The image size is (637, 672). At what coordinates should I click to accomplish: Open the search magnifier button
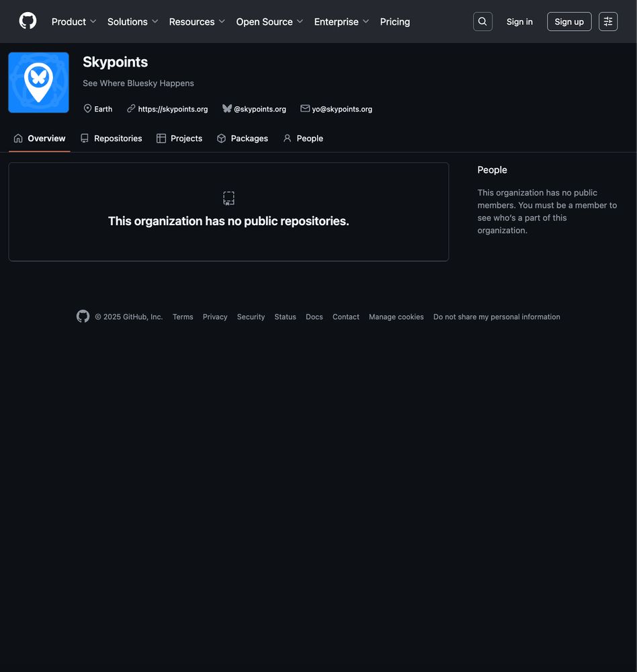(x=482, y=22)
